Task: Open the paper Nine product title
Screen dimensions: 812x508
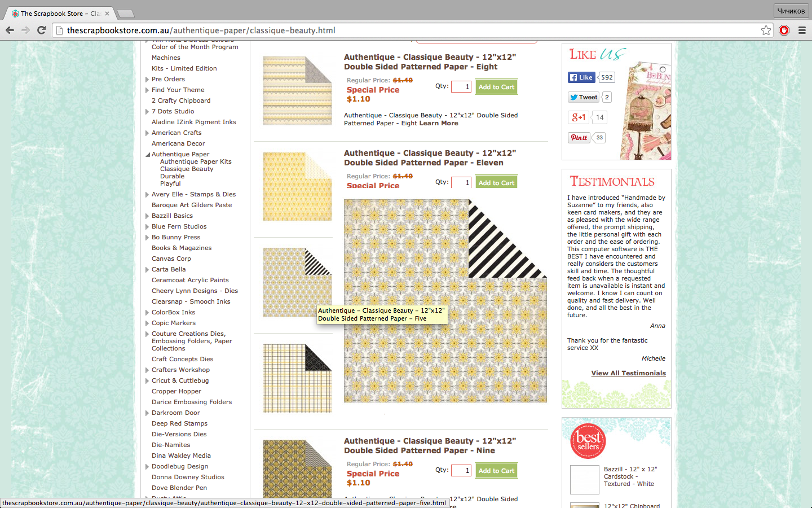Action: coord(430,446)
